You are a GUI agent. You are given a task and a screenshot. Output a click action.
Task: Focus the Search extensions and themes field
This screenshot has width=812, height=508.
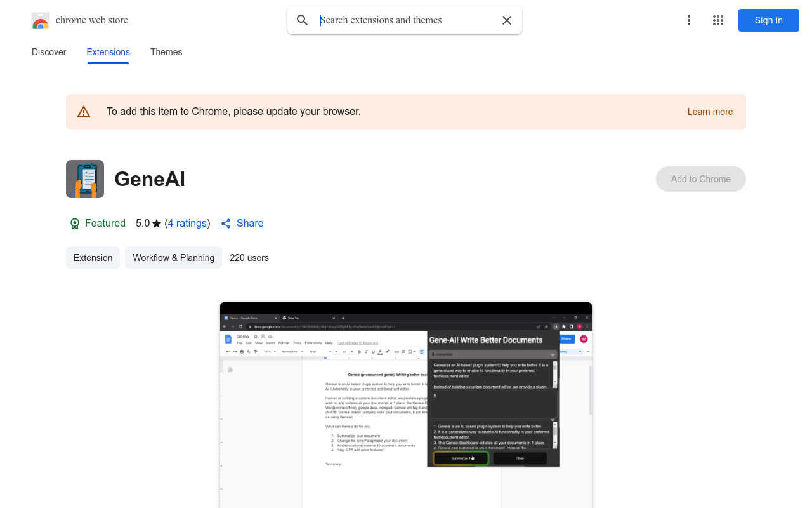405,20
